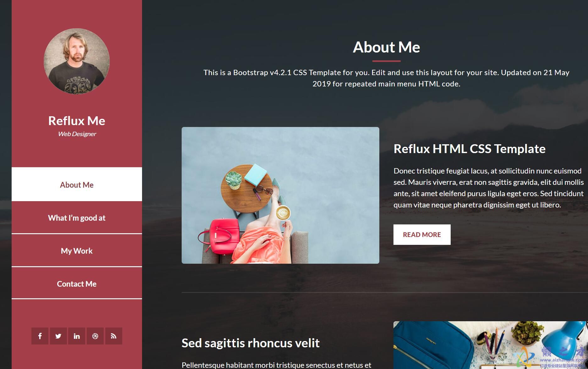Open the My Work menu item

point(77,251)
